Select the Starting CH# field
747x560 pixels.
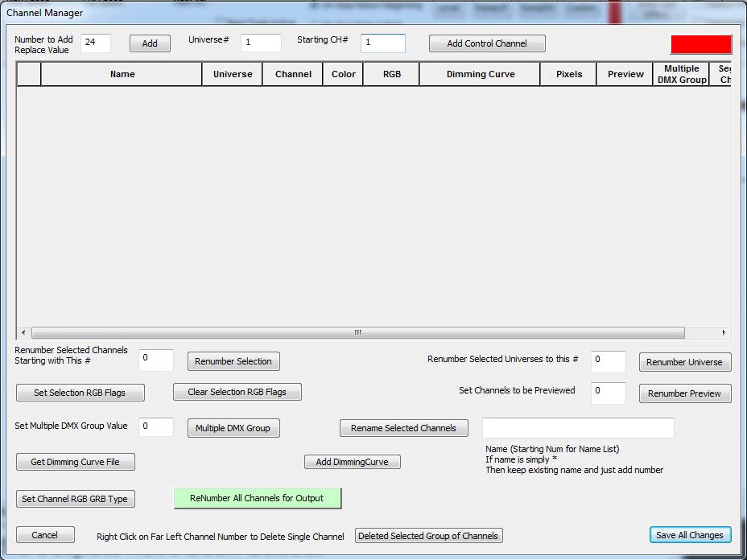pos(383,43)
